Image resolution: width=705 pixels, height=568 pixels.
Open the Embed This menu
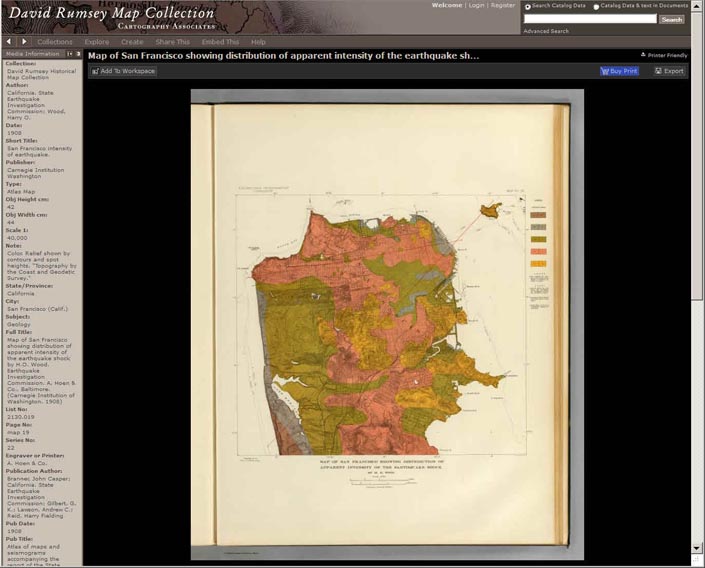[x=219, y=42]
